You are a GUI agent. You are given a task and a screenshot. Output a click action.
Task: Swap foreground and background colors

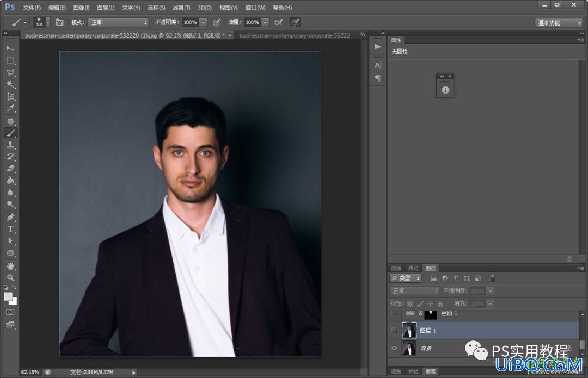(14, 287)
